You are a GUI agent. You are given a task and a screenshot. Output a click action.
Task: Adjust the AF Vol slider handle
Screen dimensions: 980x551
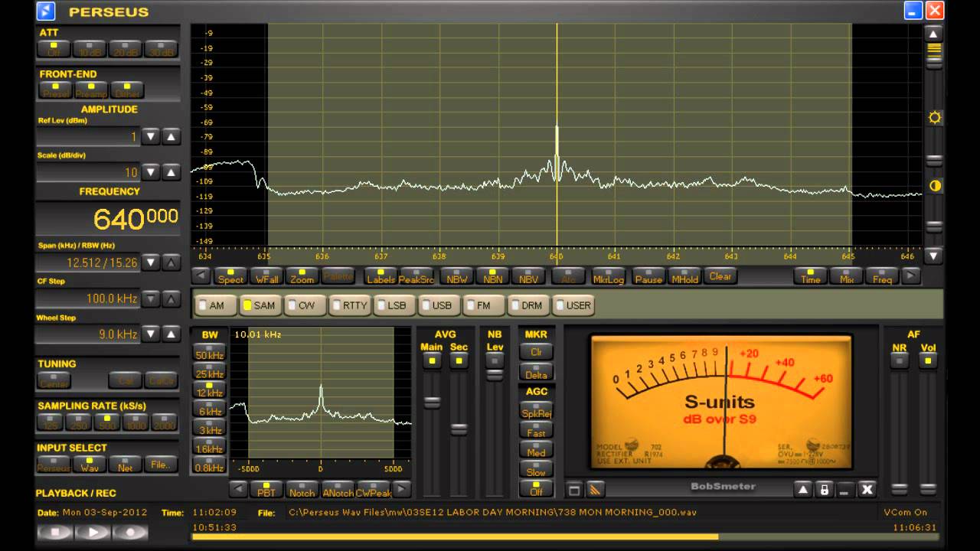pos(928,488)
